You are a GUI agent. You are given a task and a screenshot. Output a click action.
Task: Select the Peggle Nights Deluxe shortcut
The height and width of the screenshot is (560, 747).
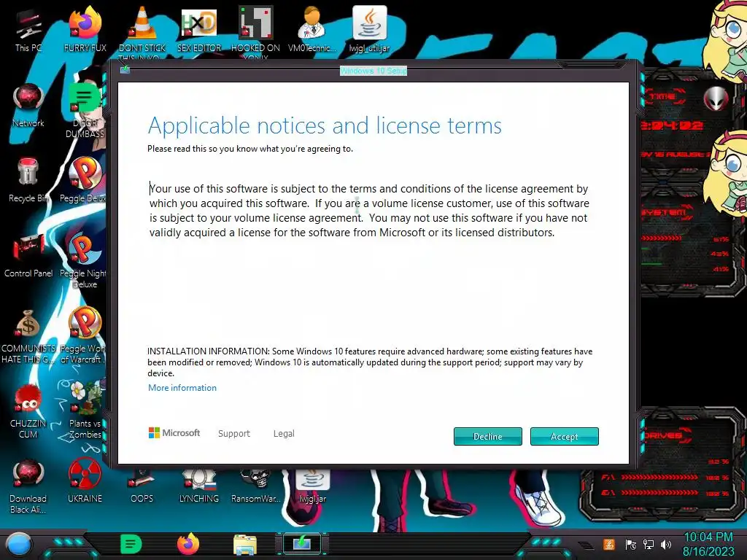(84, 260)
